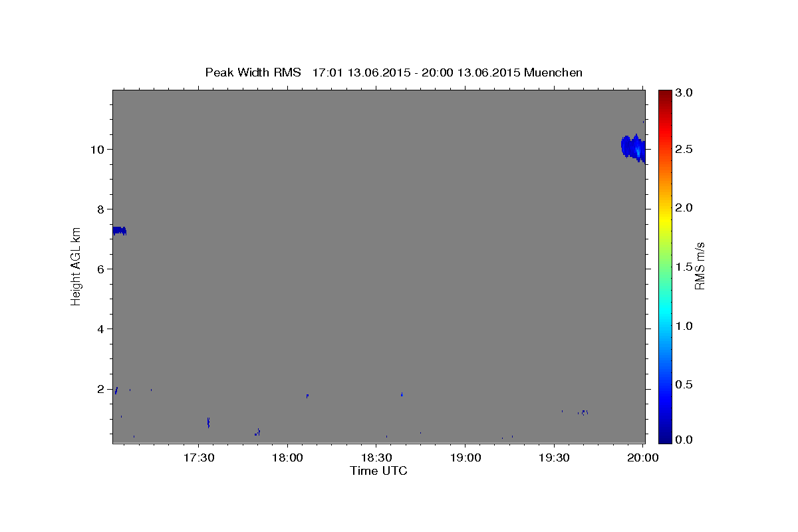
Task: Click the green middle region of the colorbar
Action: (665, 266)
